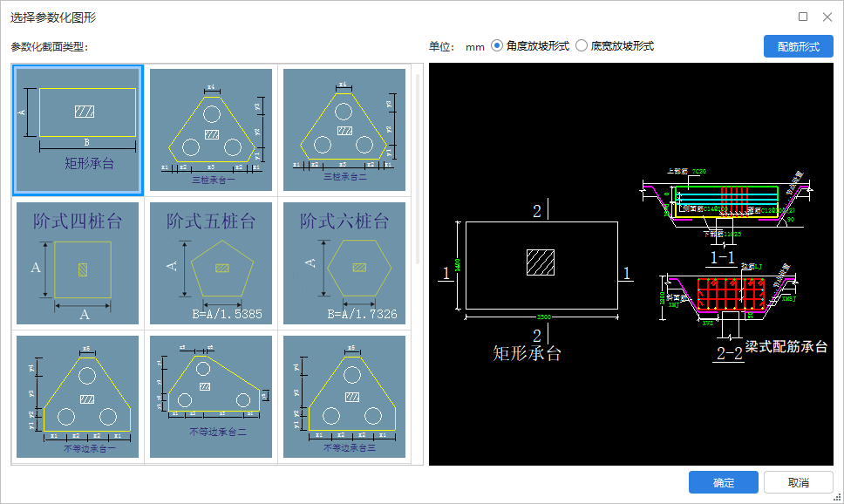Click the thumbnail list vertical scrollbar
844x504 pixels.
tap(418, 168)
